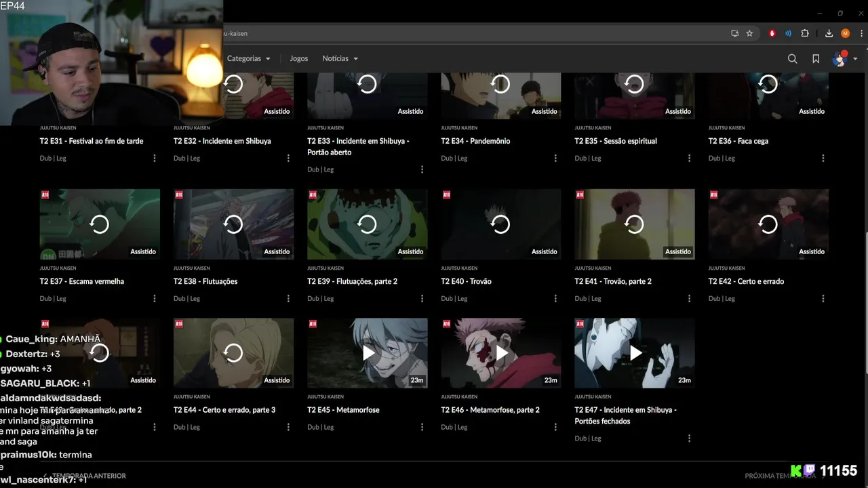Open the orange M browser profile
Screen dimensions: 868x488
(x=845, y=33)
